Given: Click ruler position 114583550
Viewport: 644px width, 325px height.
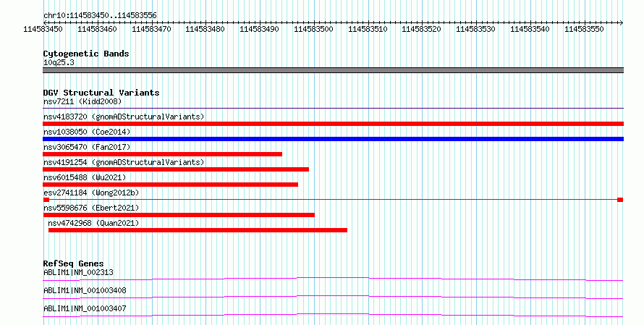Looking at the screenshot, I should coord(584,29).
